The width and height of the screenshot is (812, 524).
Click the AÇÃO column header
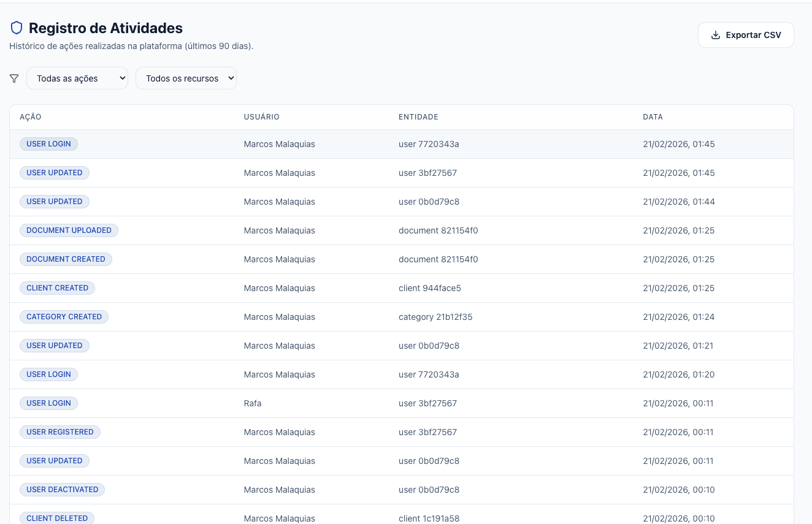tap(31, 117)
